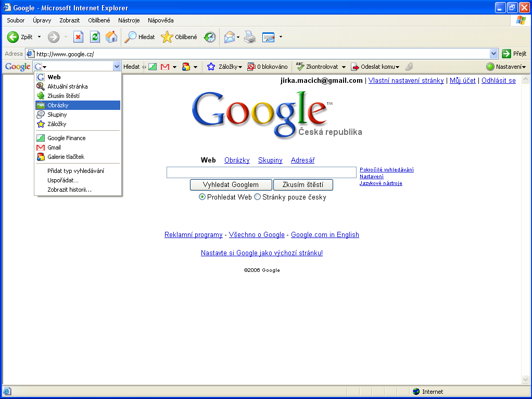Click the page icon in address bar
Image resolution: width=532 pixels, height=399 pixels.
31,54
